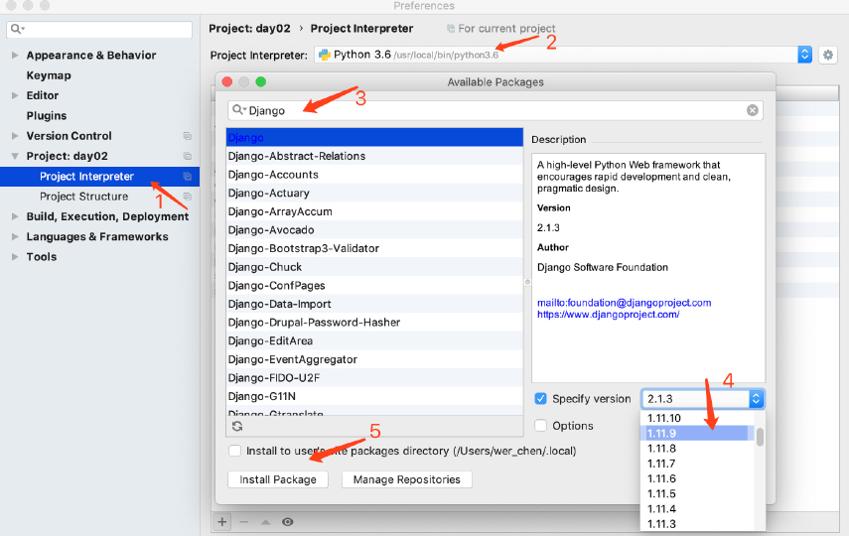The image size is (849, 536).
Task: Clear the Django search field text
Action: pos(753,111)
